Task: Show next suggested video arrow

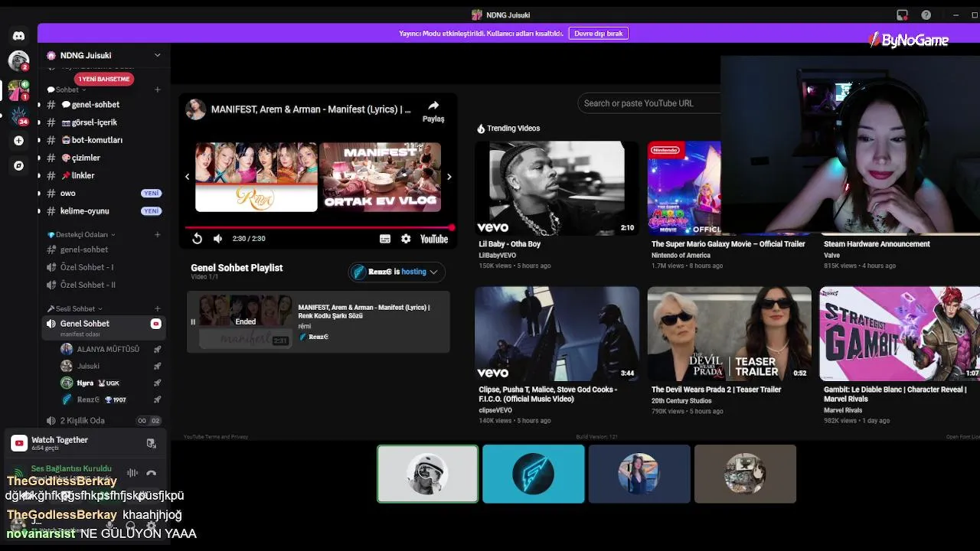Action: pos(449,177)
